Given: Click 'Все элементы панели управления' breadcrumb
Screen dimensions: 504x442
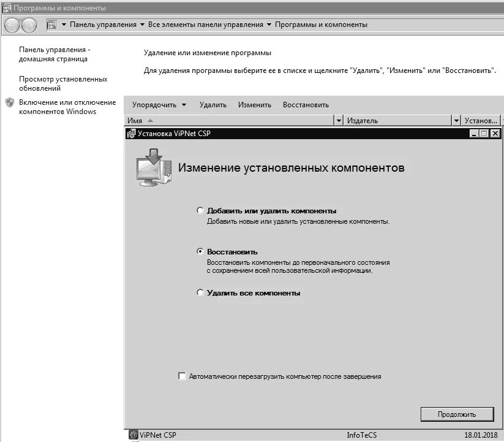Looking at the screenshot, I should tap(205, 25).
